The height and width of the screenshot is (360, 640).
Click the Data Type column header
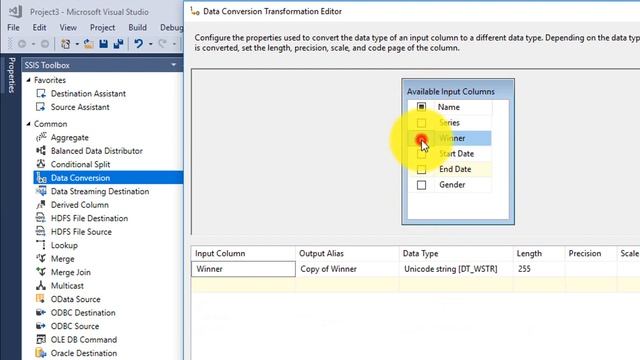(x=456, y=253)
